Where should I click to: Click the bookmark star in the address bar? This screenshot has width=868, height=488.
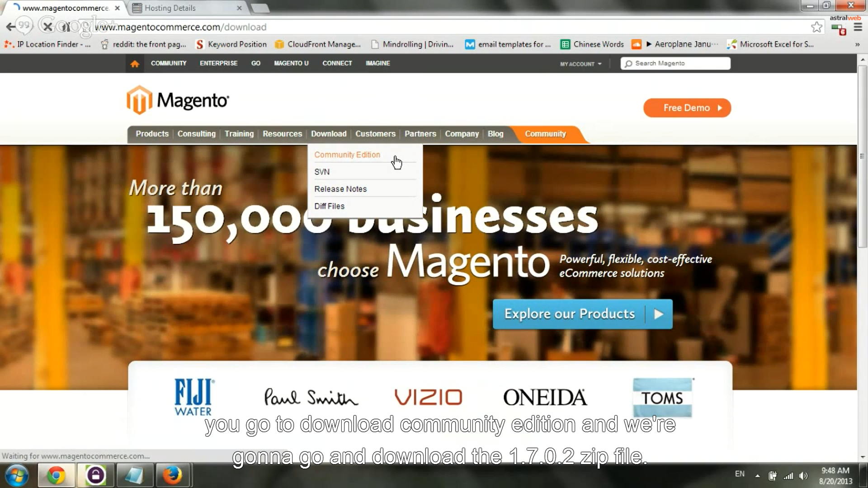tap(816, 27)
